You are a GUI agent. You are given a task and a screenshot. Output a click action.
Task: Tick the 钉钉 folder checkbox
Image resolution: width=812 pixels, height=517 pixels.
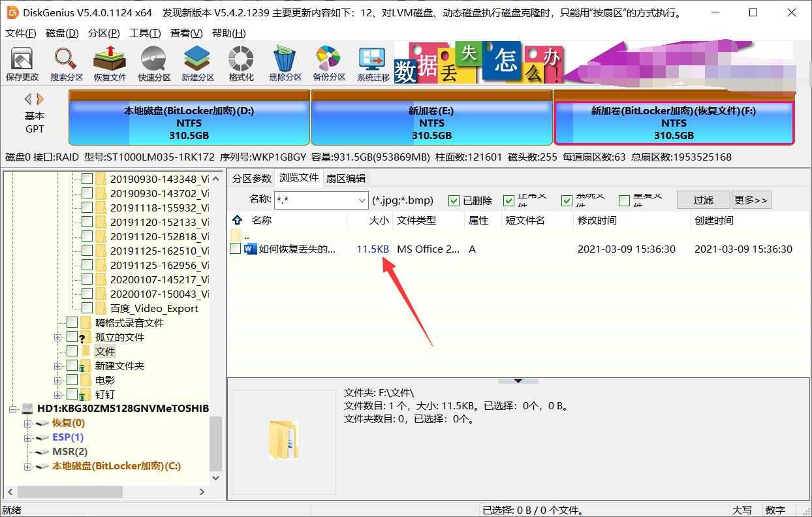(72, 394)
